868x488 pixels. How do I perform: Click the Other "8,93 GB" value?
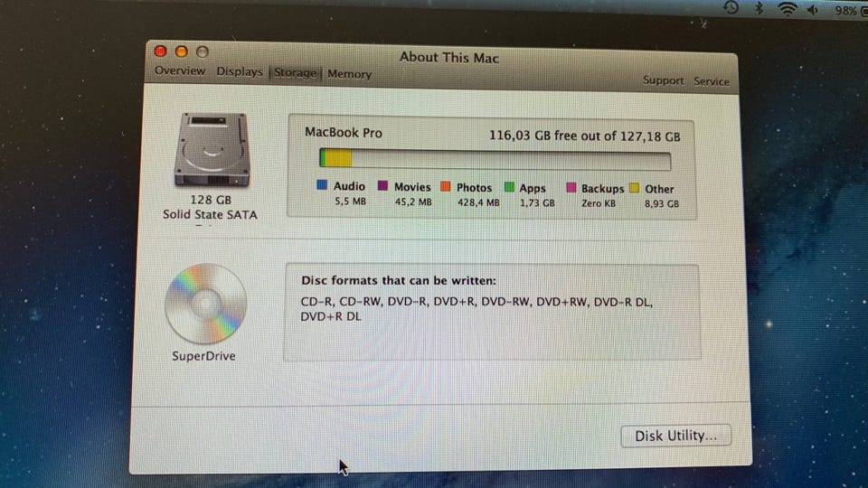pyautogui.click(x=662, y=204)
